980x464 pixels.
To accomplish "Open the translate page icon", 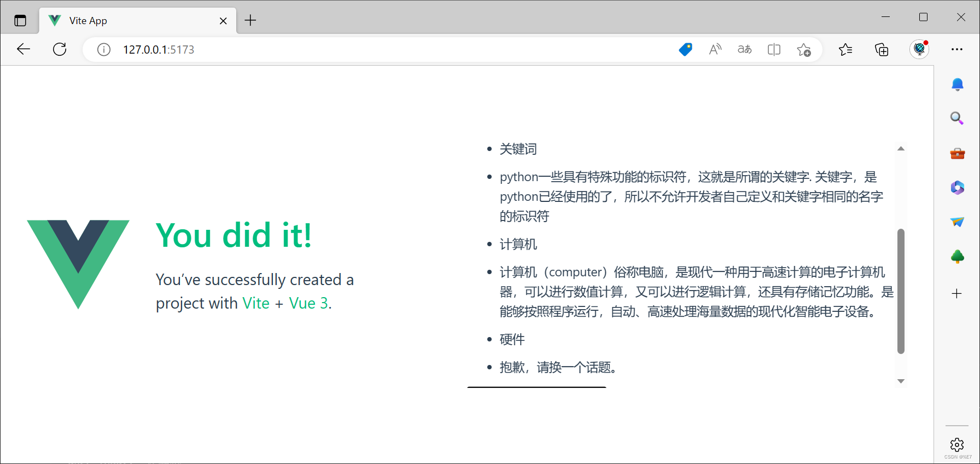I will (744, 49).
